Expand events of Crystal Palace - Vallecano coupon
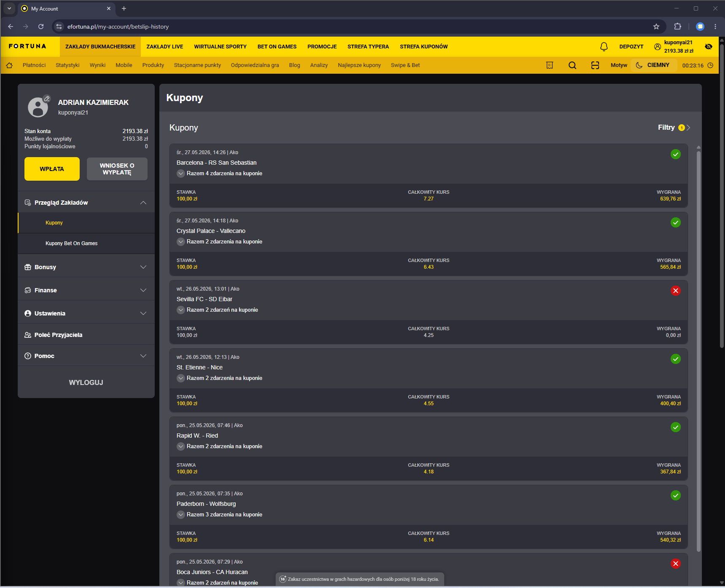Viewport: 725px width, 588px height. click(181, 242)
